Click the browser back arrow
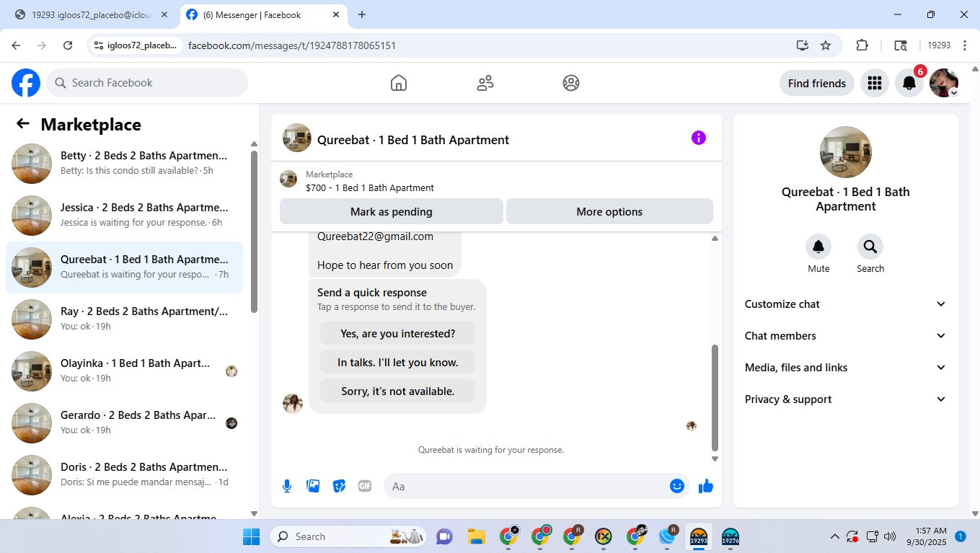Screen dimensions: 980x553 pos(16,45)
